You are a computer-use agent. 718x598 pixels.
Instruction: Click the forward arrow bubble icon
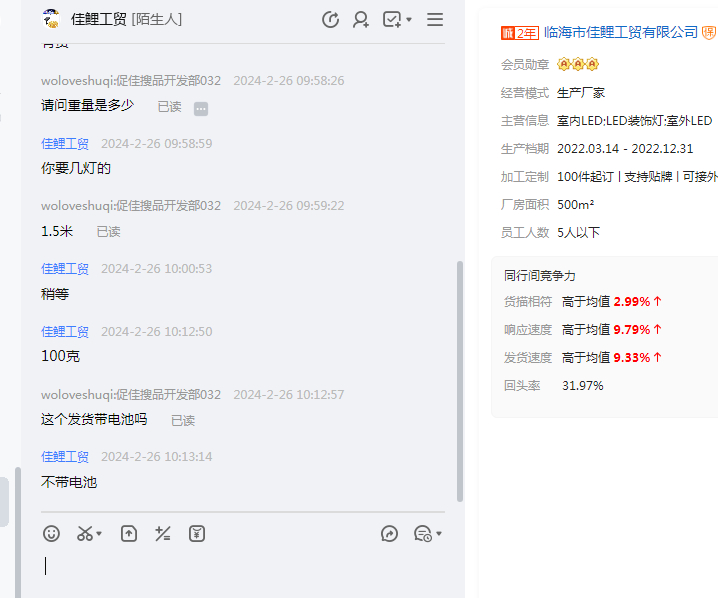tap(390, 534)
